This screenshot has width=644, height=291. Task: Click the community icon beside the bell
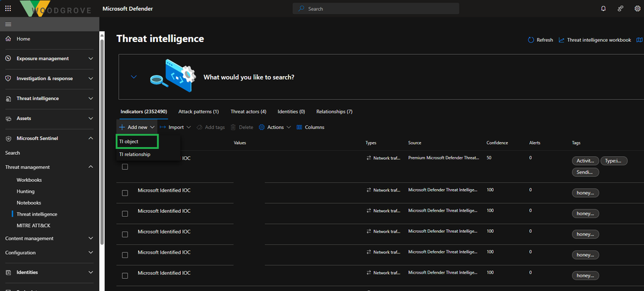click(x=621, y=8)
